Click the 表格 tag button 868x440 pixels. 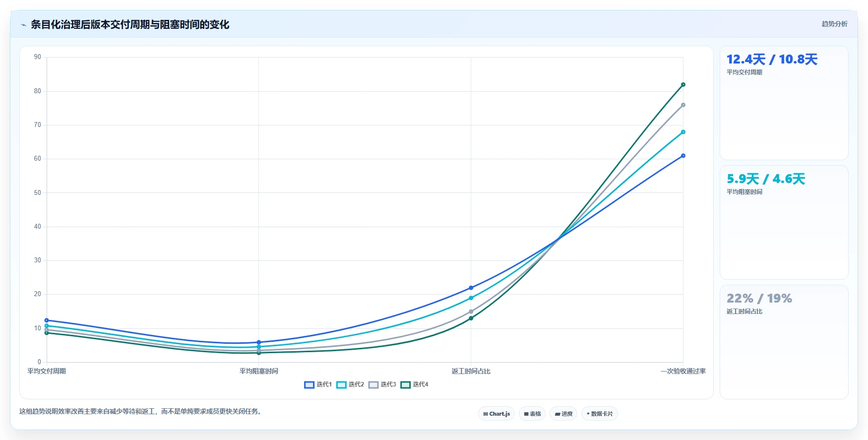[532, 414]
